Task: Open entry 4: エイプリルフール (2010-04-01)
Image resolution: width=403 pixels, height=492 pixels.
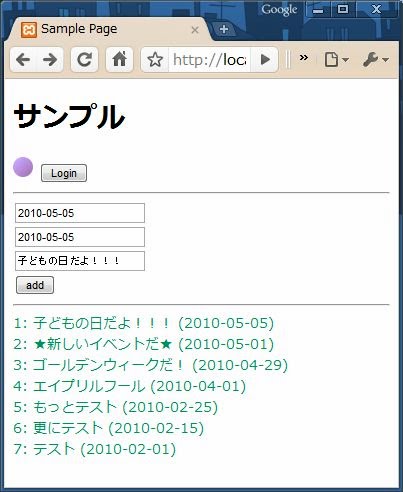Action: tap(130, 386)
